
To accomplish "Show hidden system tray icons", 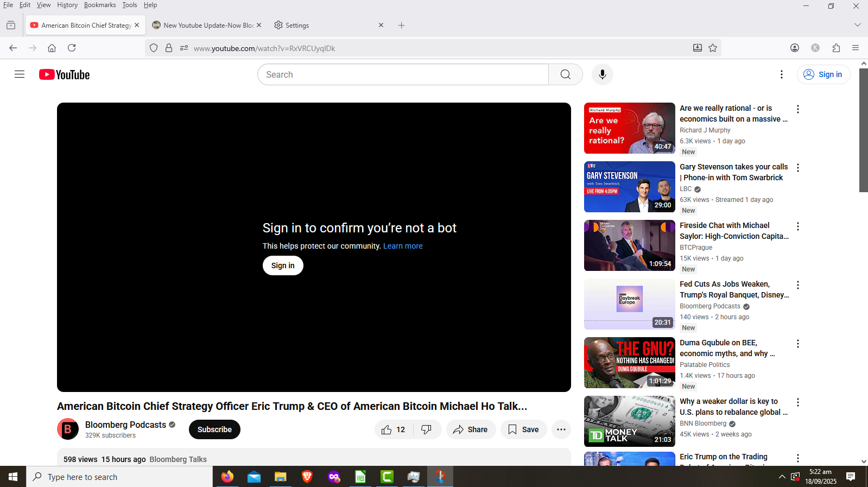I will [782, 477].
